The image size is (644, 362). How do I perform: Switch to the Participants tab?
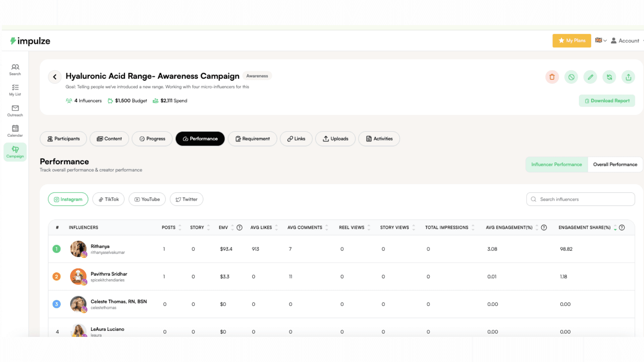(63, 139)
